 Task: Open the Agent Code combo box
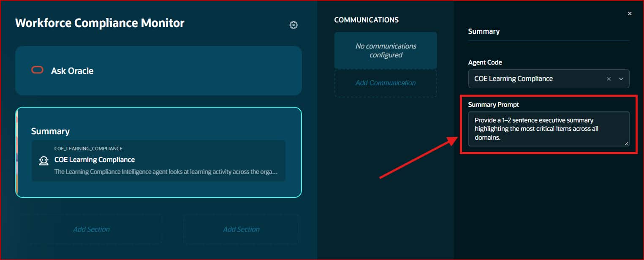549,79
